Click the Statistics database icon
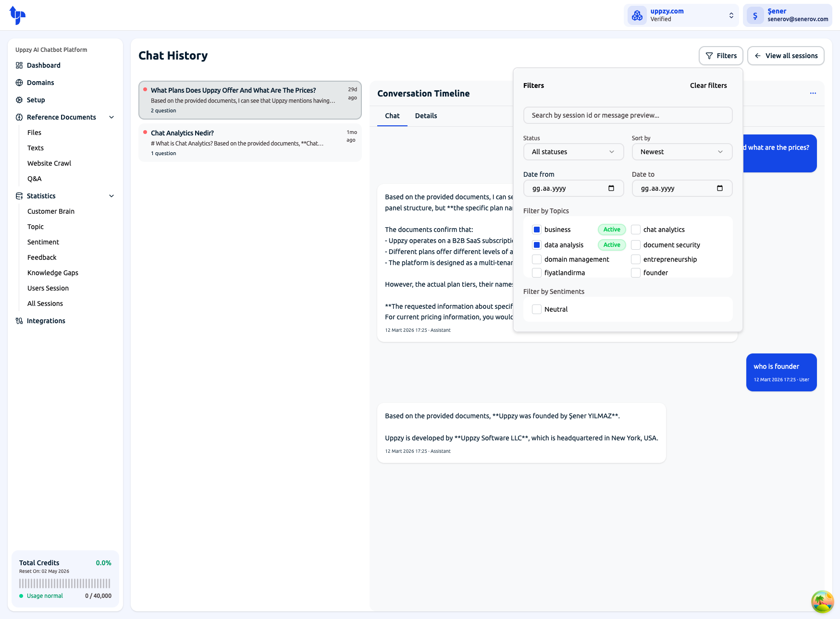This screenshot has width=840, height=619. click(19, 196)
